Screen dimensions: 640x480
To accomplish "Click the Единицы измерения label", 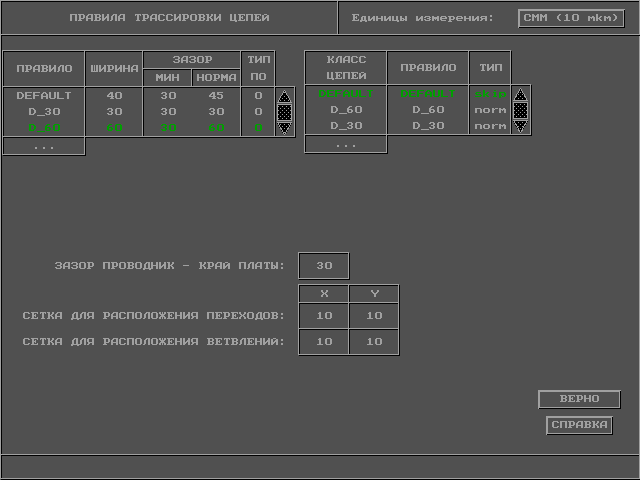I will pos(422,18).
